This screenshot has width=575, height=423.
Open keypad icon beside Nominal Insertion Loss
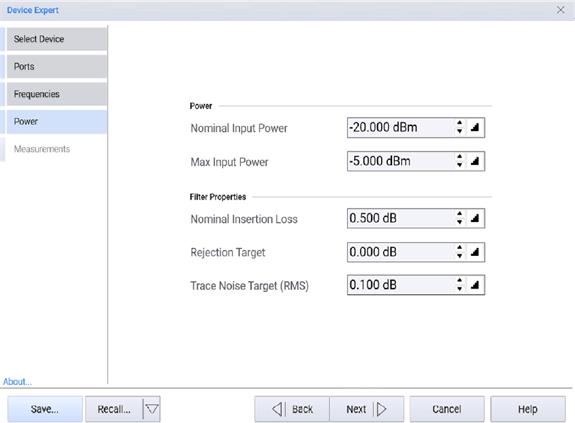475,218
